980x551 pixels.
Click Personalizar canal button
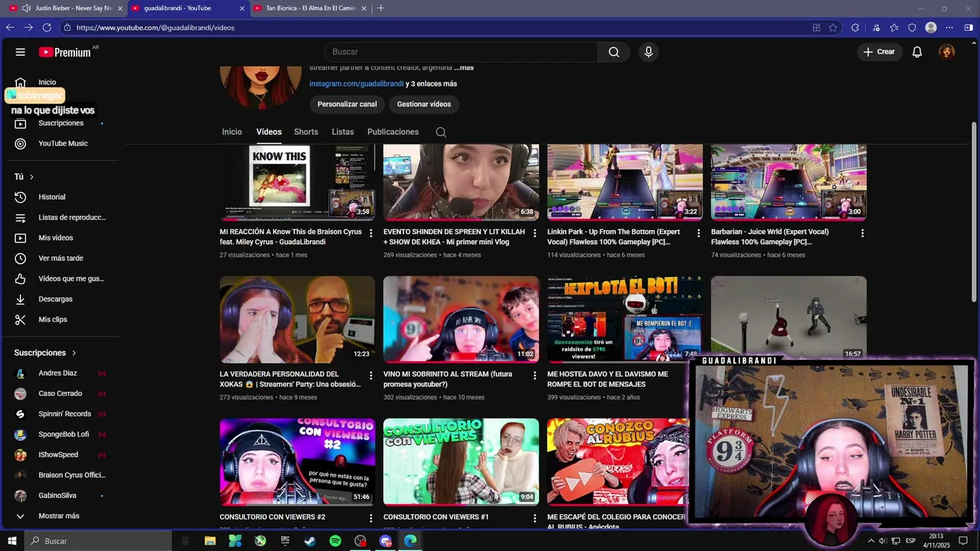pos(347,104)
